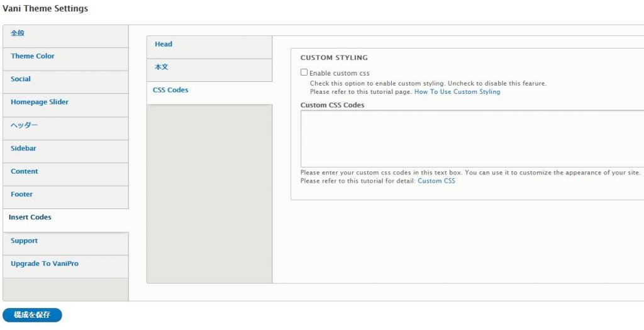Image resolution: width=644 pixels, height=330 pixels.
Task: Open the 本文 sub-tab
Action: click(209, 70)
